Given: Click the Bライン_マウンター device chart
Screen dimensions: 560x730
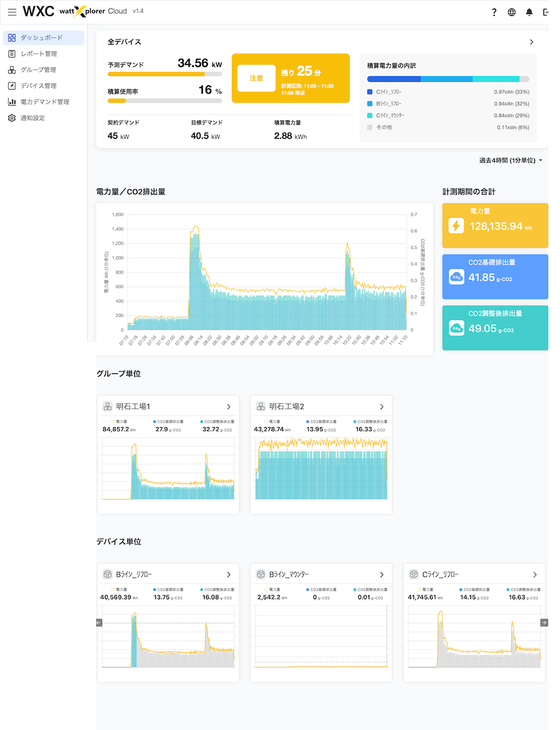Looking at the screenshot, I should (321, 637).
